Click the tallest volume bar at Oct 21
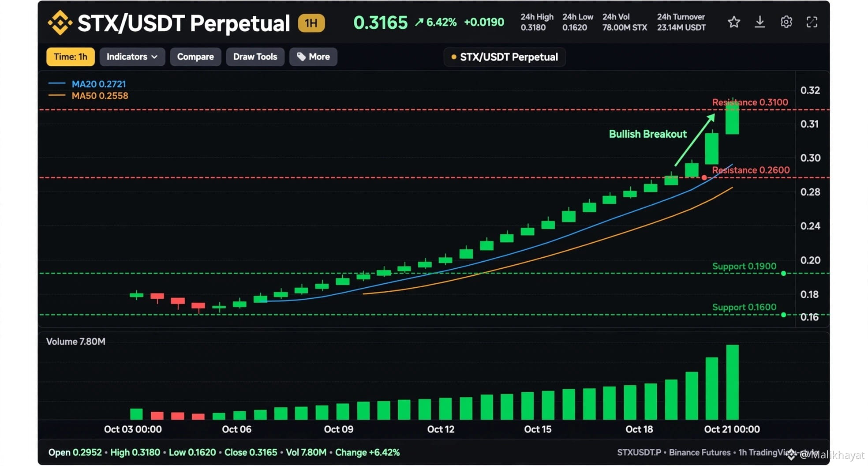 [x=733, y=382]
